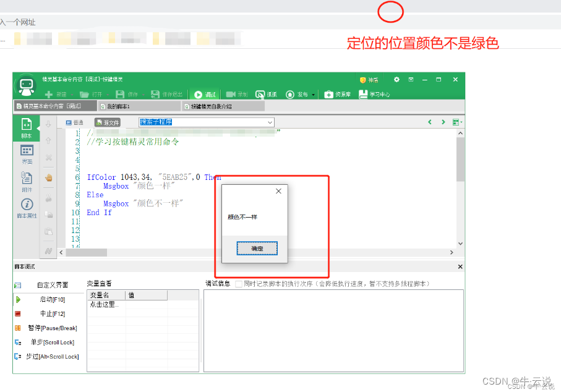Click the 调试信息 output area
This screenshot has width=561, height=392.
coord(333,331)
